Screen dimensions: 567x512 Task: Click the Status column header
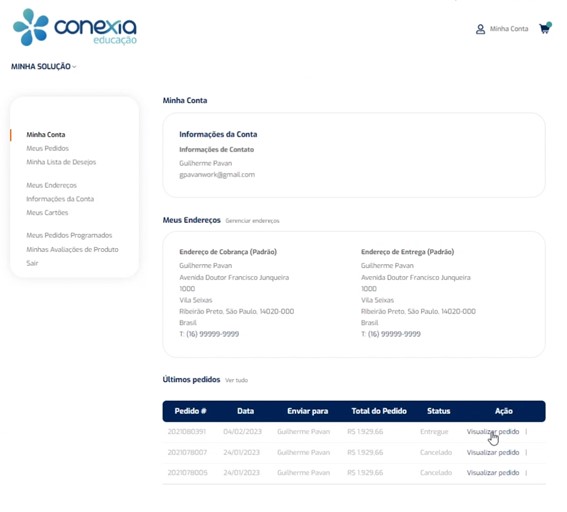pos(438,411)
